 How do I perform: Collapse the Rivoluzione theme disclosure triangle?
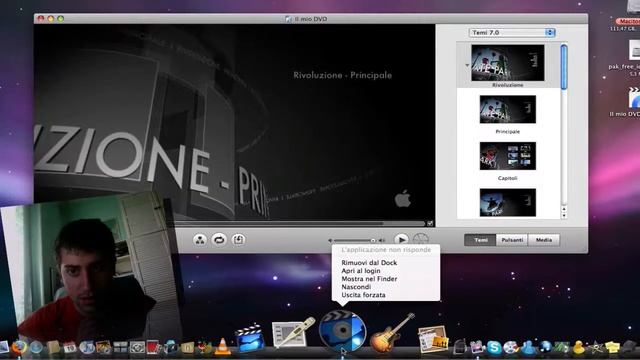tap(467, 65)
